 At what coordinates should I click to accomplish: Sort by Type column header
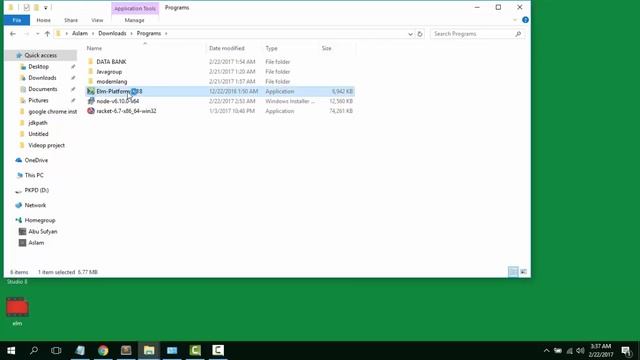point(271,48)
